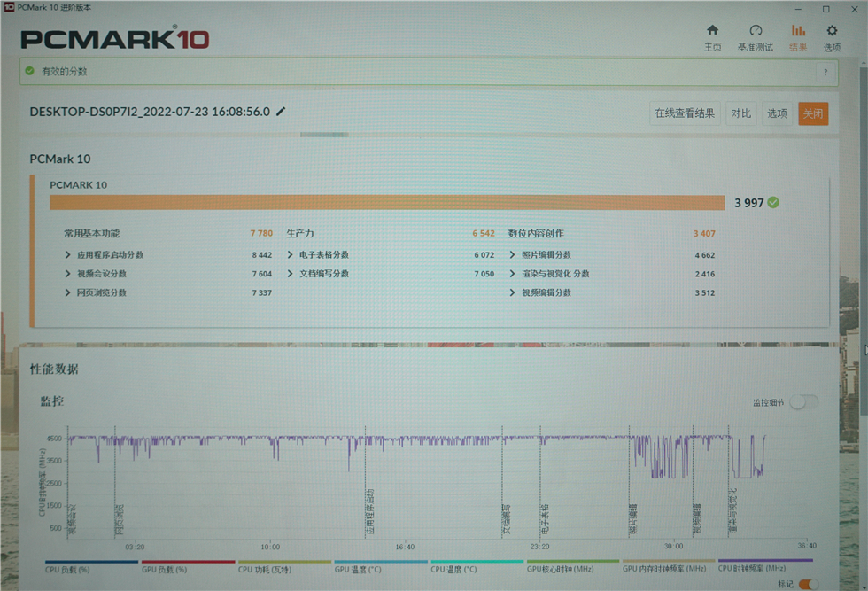Click the orange 关闭 button
This screenshot has width=868, height=591.
point(813,113)
